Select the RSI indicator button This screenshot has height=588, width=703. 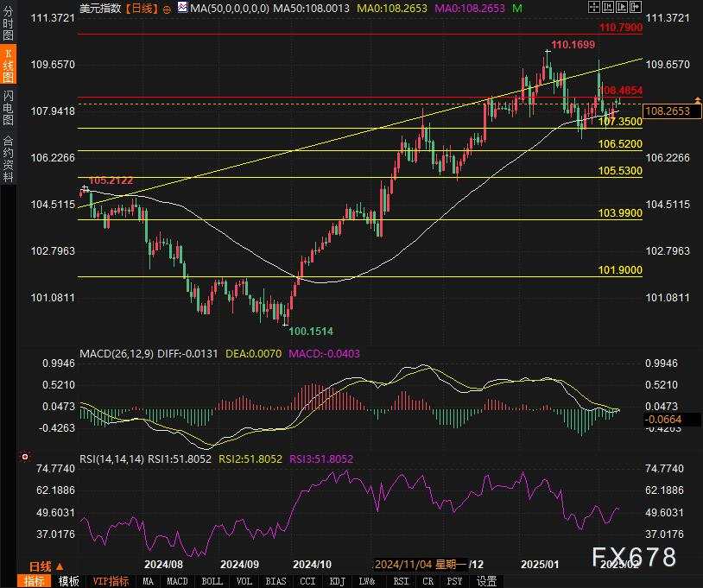[x=401, y=581]
